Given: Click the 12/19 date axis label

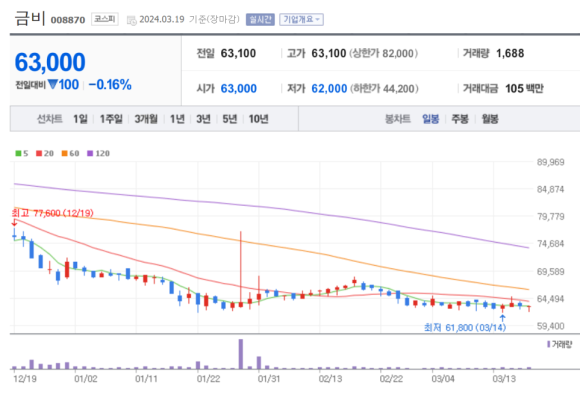Looking at the screenshot, I should click(25, 379).
